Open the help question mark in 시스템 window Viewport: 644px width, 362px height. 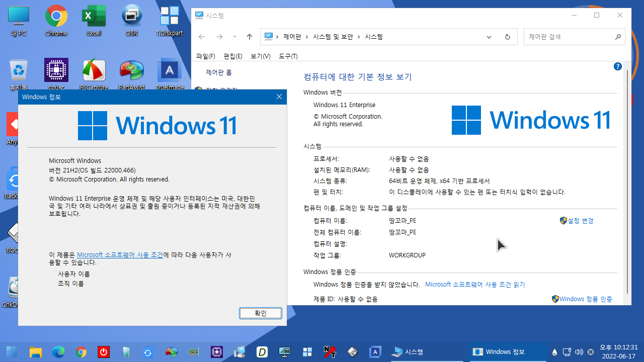618,66
